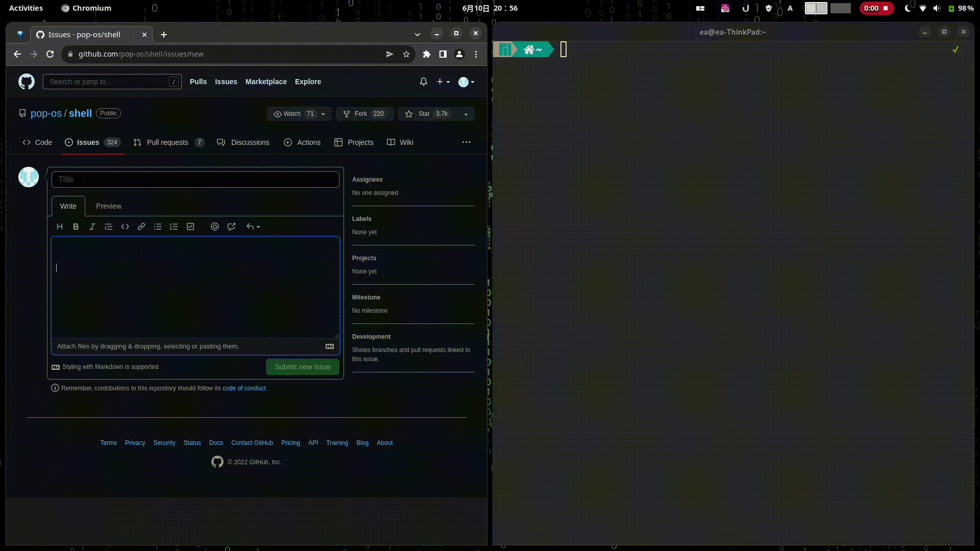
Task: Click the heading formatting icon
Action: click(60, 227)
